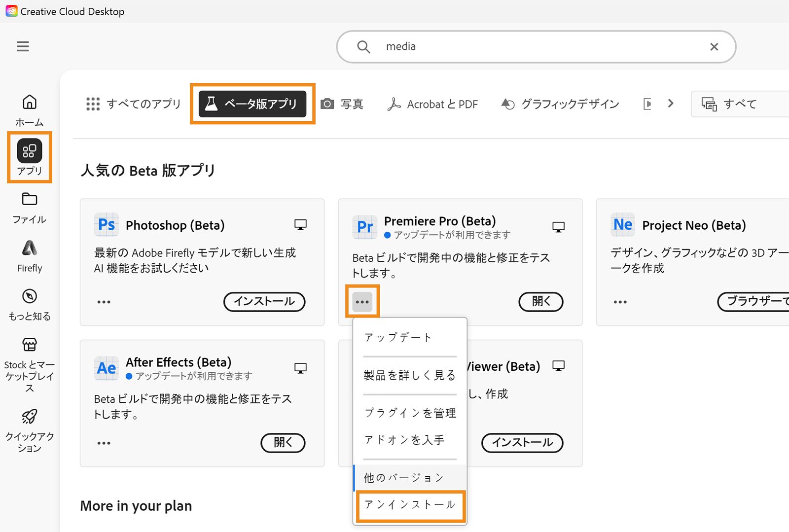Click the Project Neo Ne icon
Image resolution: width=789 pixels, height=532 pixels.
pyautogui.click(x=623, y=225)
